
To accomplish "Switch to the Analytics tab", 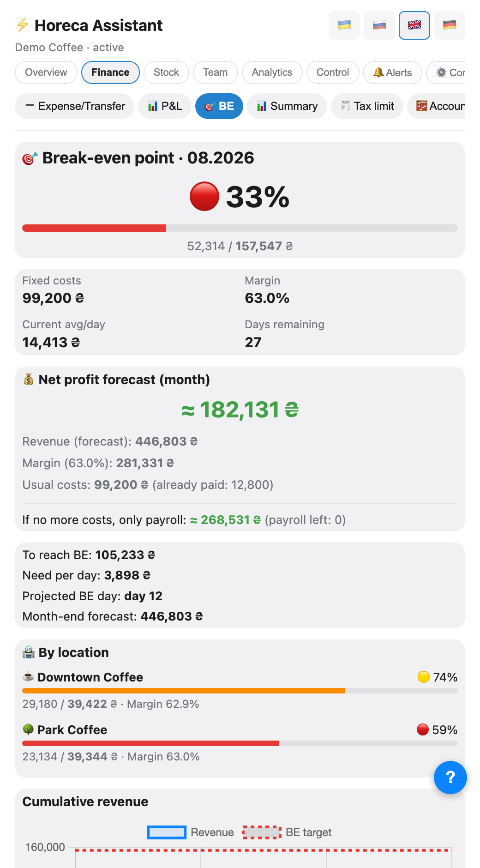I will click(x=272, y=72).
